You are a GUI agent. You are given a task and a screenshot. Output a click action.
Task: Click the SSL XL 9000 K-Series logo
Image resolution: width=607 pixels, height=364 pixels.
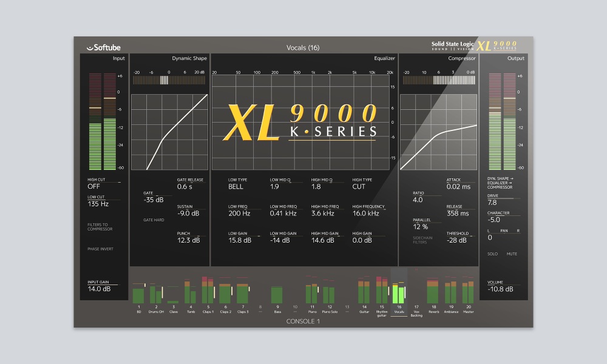click(475, 46)
